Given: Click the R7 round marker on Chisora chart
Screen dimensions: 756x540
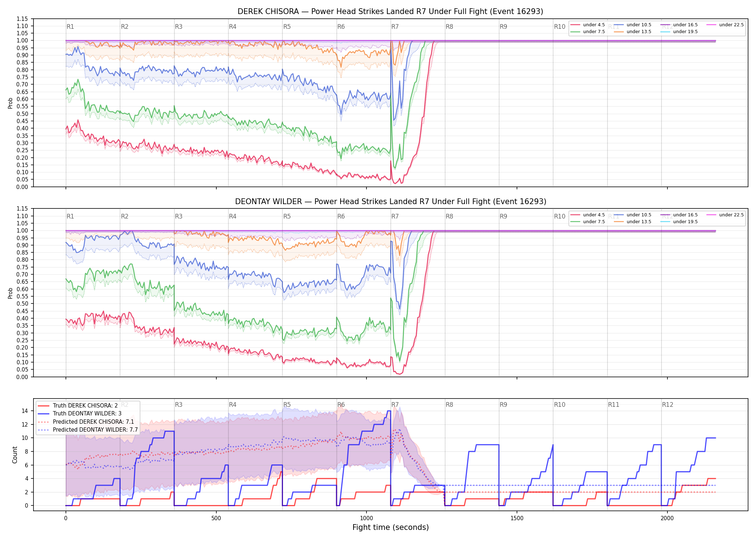Looking at the screenshot, I should (x=395, y=27).
